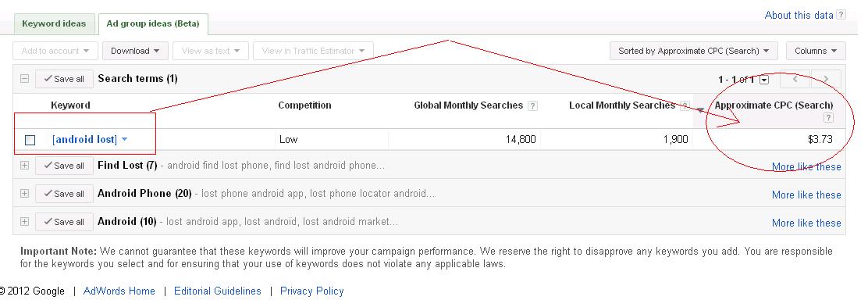
Task: Open the Columns dropdown
Action: (x=816, y=51)
